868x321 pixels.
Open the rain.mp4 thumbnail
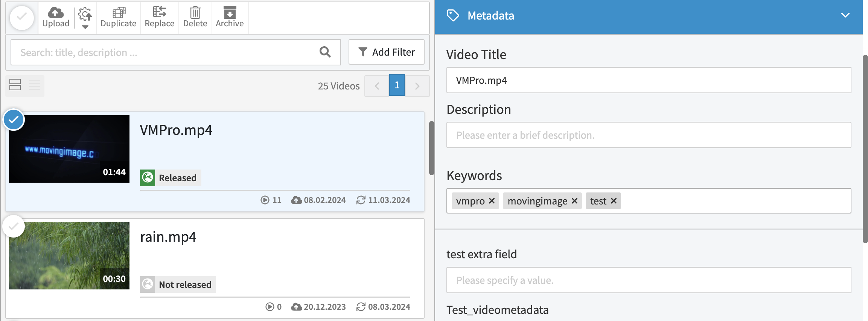[x=69, y=256]
